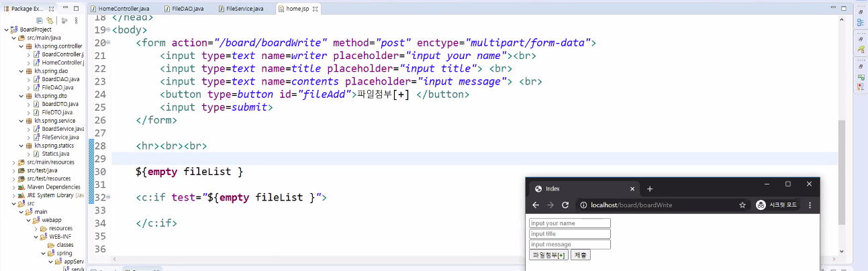Select the webapp folder in tree
The width and height of the screenshot is (868, 271).
pos(46,220)
